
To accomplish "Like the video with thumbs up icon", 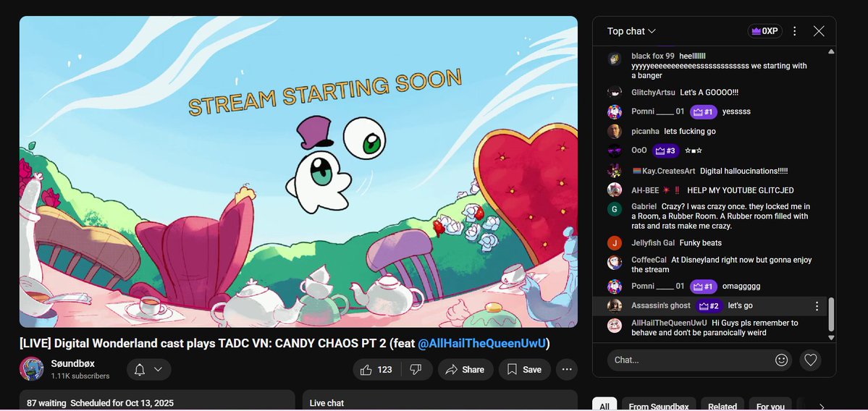I will click(x=377, y=370).
